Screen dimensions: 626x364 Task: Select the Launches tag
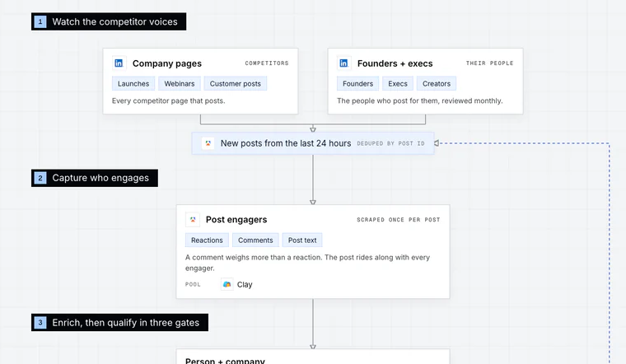point(133,83)
